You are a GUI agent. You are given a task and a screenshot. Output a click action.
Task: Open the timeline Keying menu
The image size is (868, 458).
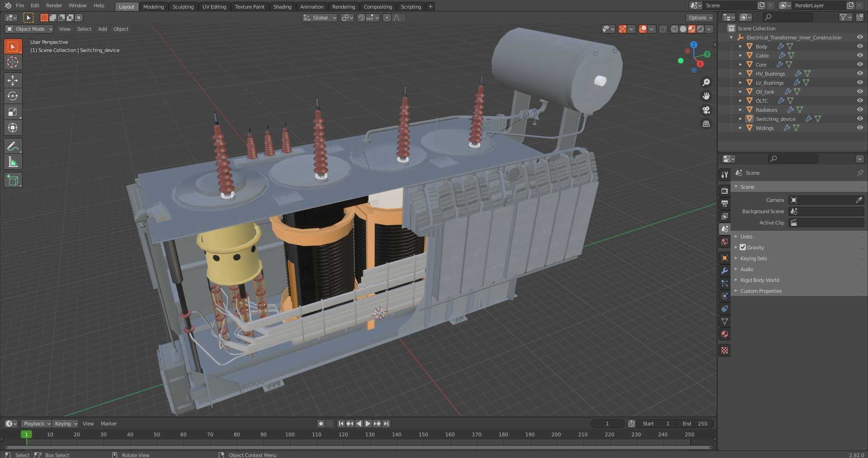tap(66, 424)
